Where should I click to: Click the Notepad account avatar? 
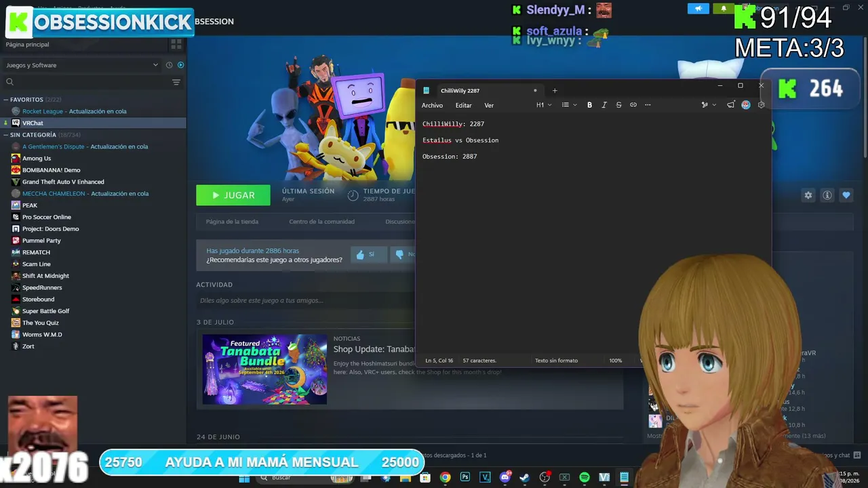(x=746, y=105)
